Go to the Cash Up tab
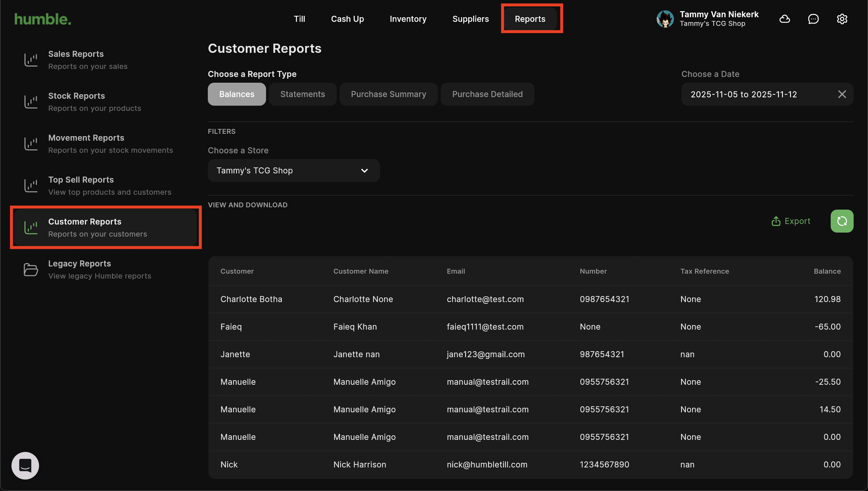 tap(347, 19)
